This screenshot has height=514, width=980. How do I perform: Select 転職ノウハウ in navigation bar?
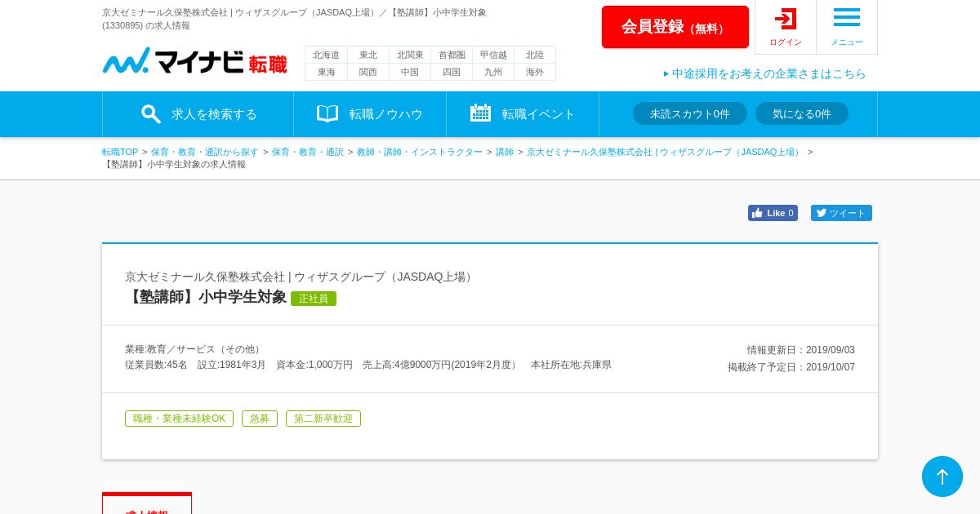[370, 114]
